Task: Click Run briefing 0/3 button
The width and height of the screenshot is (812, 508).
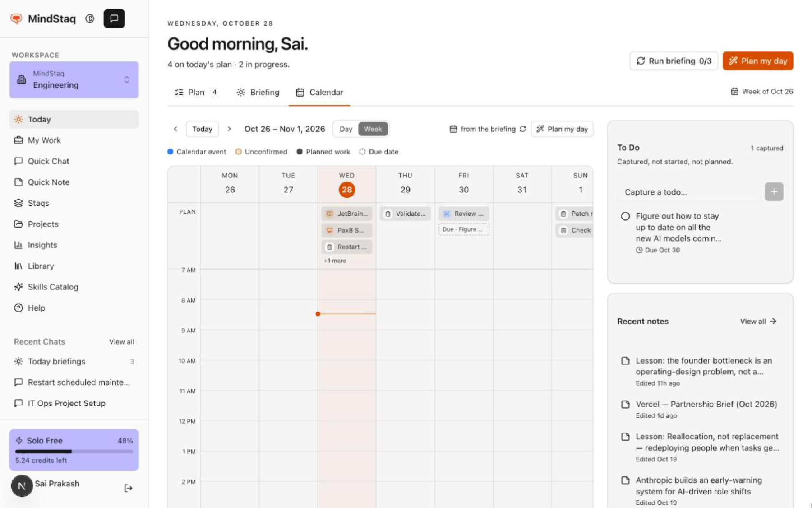Action: [x=674, y=61]
